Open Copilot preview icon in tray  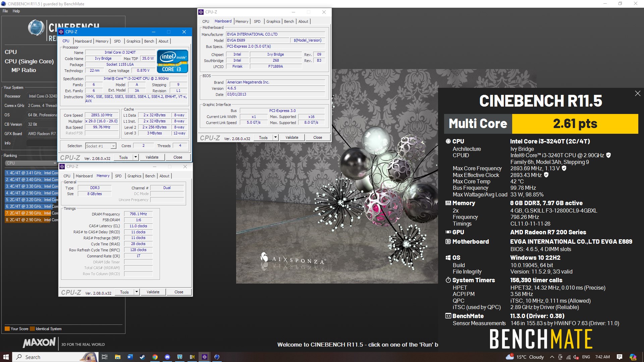coord(633,357)
